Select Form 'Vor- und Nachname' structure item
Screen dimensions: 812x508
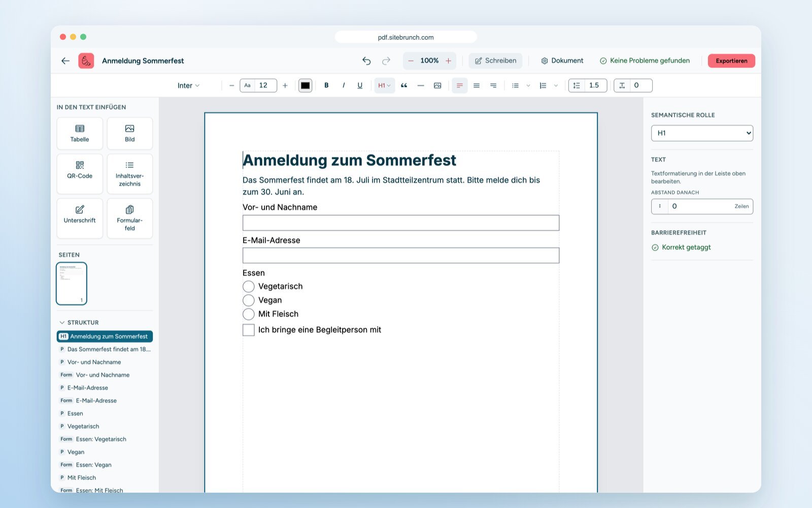105,375
